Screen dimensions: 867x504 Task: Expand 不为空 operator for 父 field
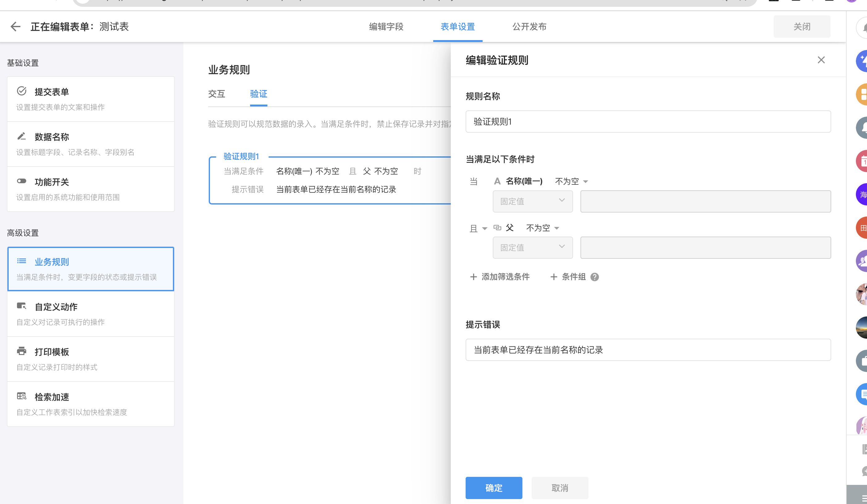[x=542, y=228]
